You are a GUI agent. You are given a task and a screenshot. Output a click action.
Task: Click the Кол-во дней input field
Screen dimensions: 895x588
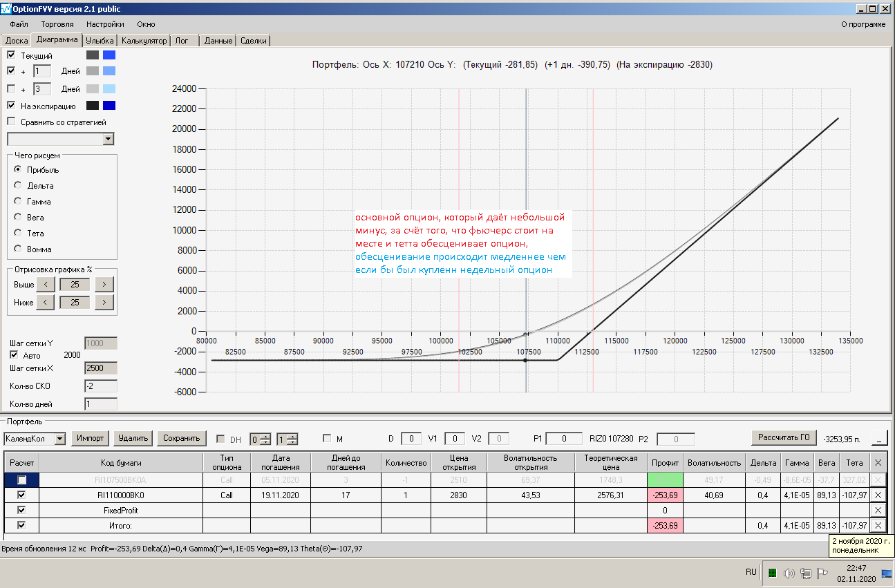[x=101, y=404]
